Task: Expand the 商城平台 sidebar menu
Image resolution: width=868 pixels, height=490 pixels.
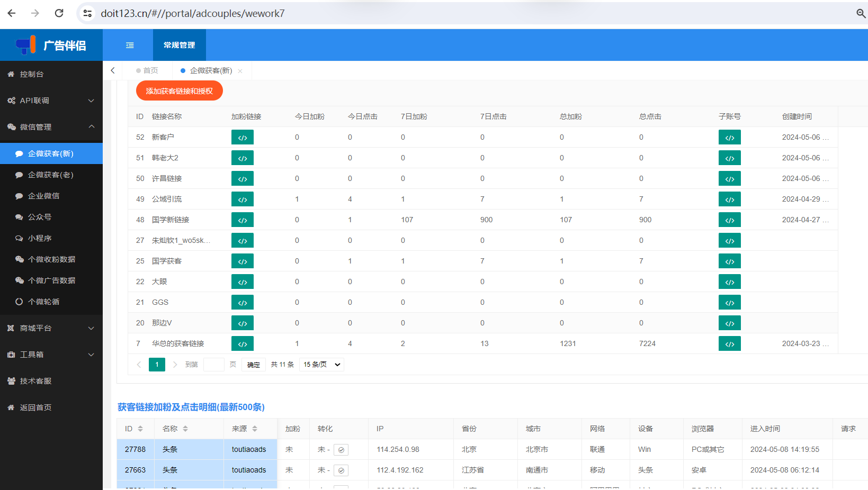Action: tap(51, 328)
